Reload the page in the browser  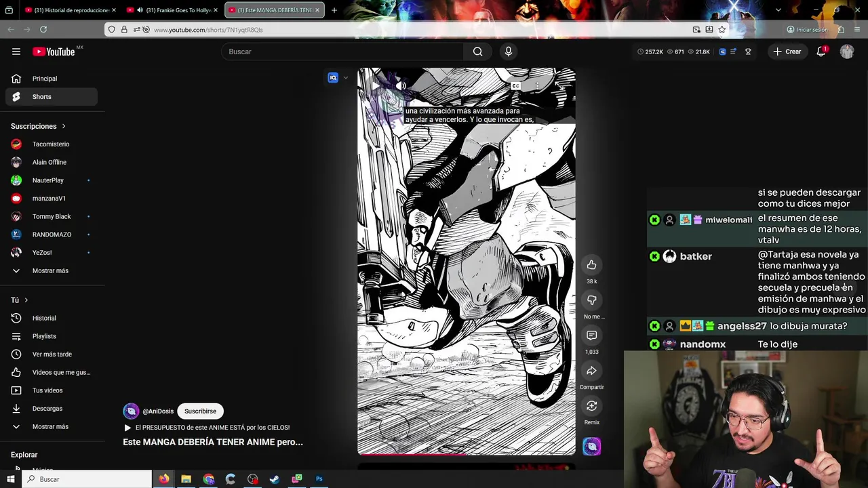(43, 30)
